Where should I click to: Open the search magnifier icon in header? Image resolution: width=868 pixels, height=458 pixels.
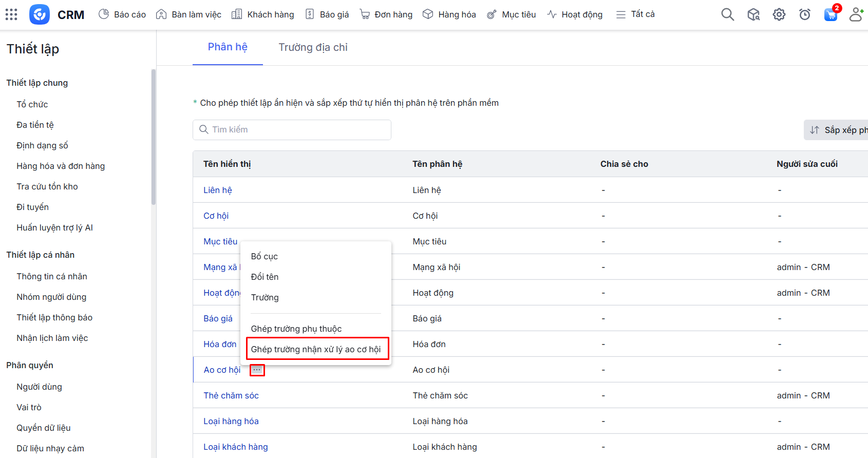point(727,14)
